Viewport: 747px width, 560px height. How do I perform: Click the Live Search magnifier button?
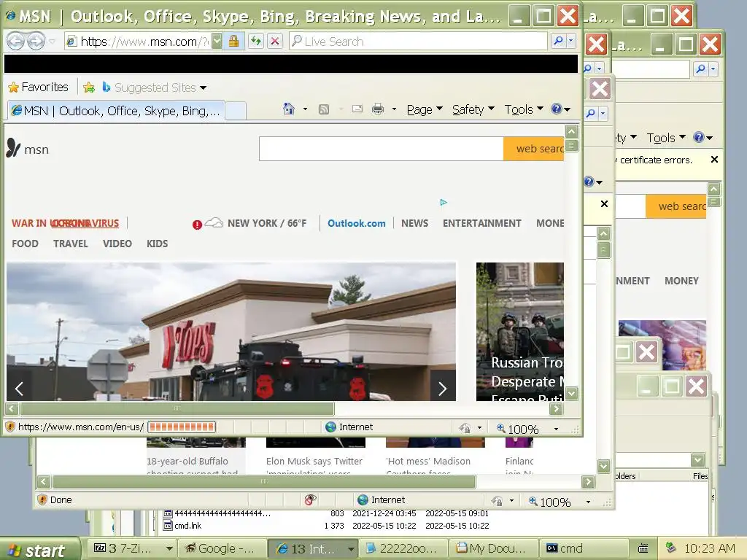(558, 42)
